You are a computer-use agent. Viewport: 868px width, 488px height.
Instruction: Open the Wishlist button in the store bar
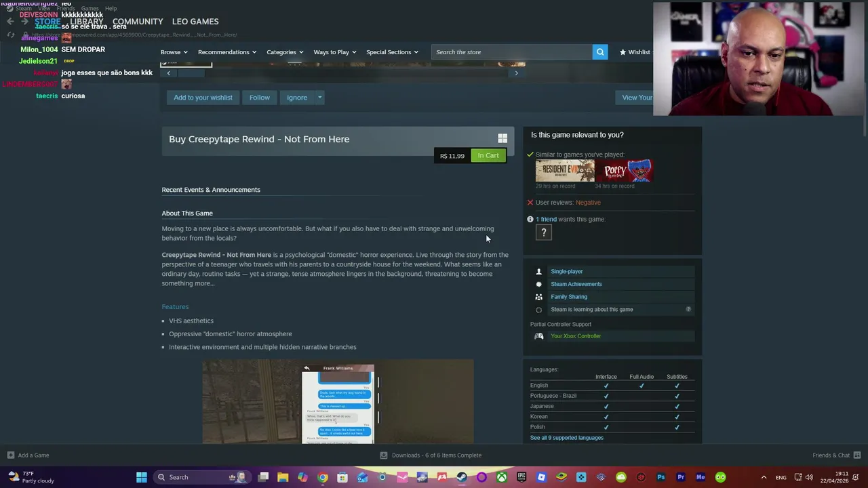pyautogui.click(x=635, y=52)
